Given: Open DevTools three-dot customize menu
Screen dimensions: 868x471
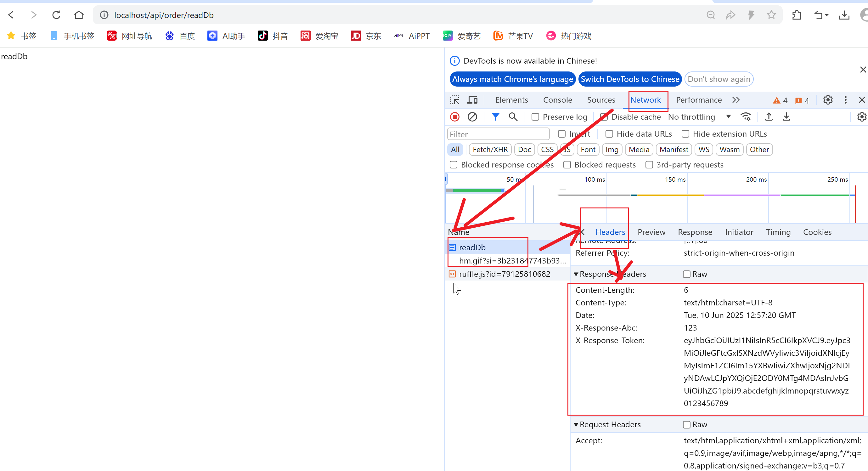Looking at the screenshot, I should pyautogui.click(x=845, y=100).
